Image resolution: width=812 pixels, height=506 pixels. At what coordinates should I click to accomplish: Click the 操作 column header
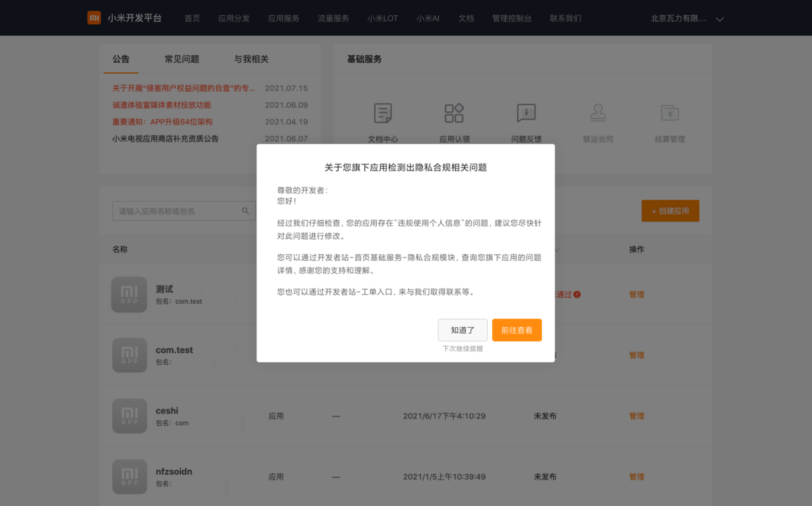click(637, 249)
